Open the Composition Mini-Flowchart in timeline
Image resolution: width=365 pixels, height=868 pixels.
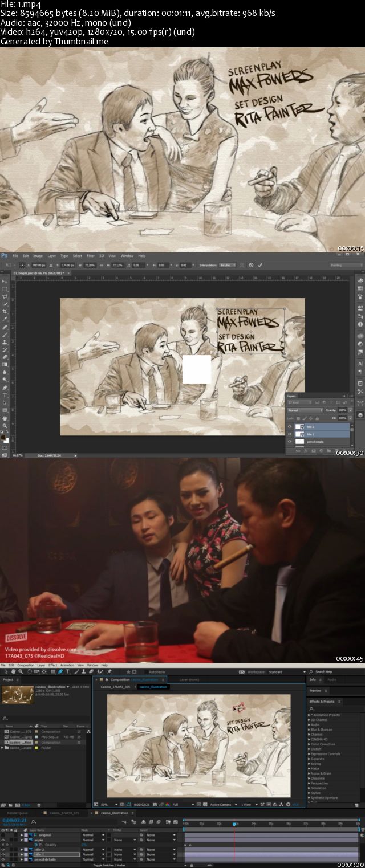[124, 822]
